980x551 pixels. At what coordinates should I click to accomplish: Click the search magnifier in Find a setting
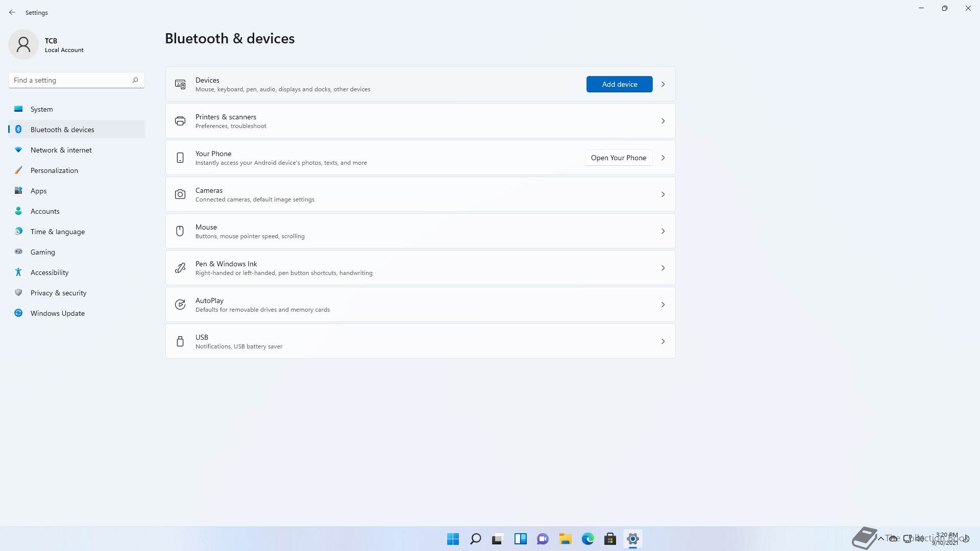click(135, 80)
